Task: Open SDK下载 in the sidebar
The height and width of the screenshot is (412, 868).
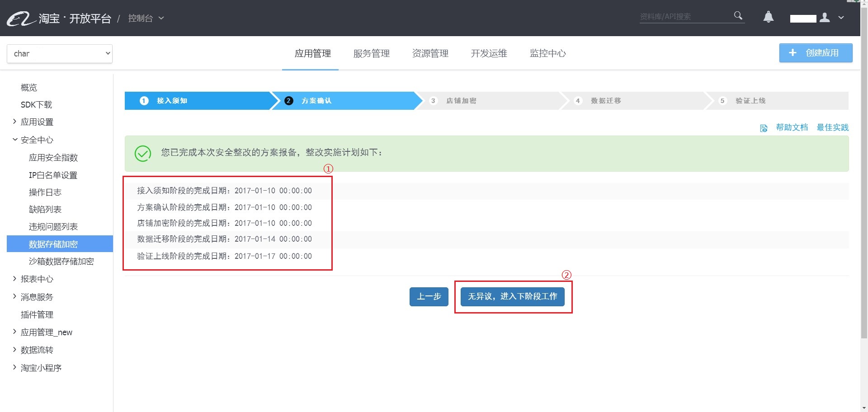Action: (36, 104)
